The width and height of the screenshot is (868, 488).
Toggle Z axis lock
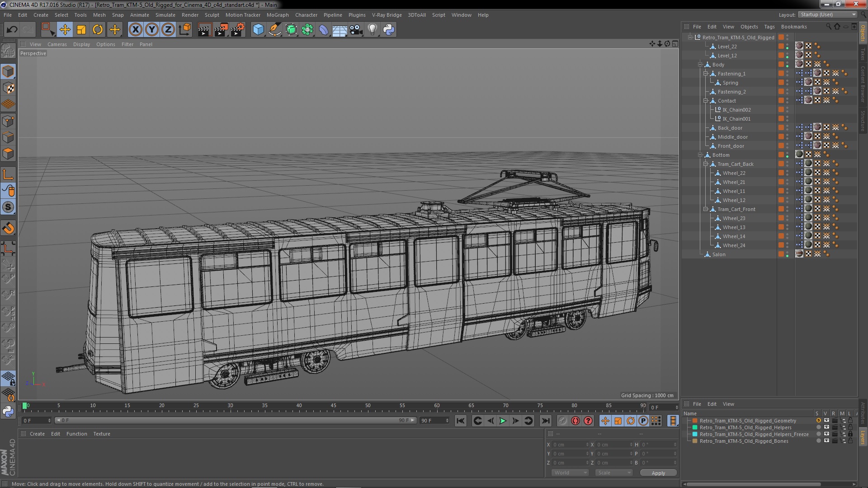pos(168,30)
